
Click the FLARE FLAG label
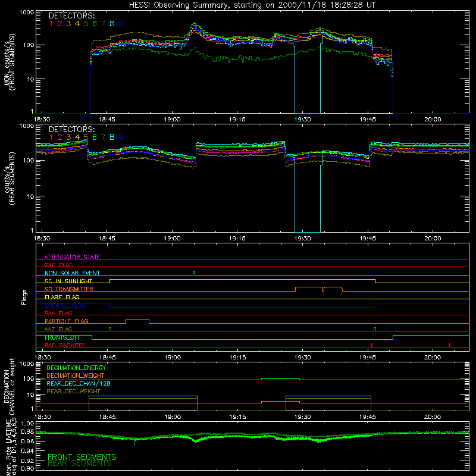click(62, 297)
